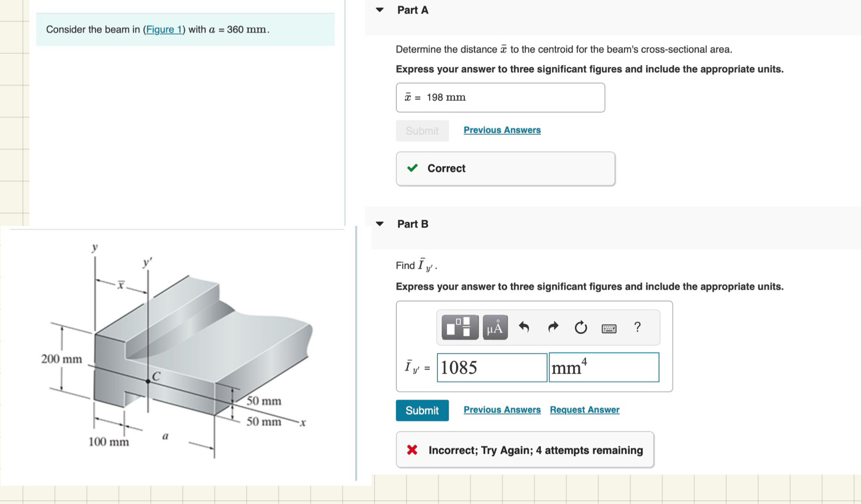This screenshot has width=861, height=504.
Task: Click the reset/refresh icon in the toolbar
Action: click(580, 327)
